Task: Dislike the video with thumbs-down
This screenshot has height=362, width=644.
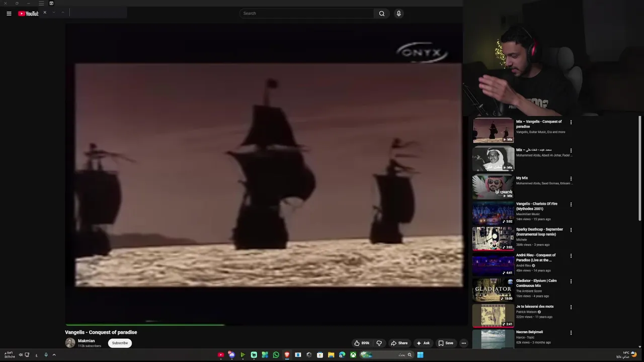Action: [379, 343]
